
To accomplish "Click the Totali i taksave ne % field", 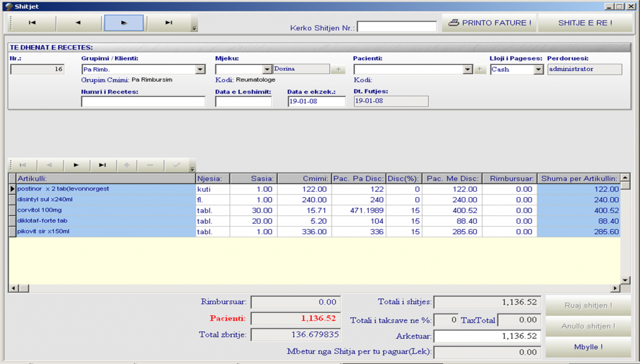I will (446, 320).
